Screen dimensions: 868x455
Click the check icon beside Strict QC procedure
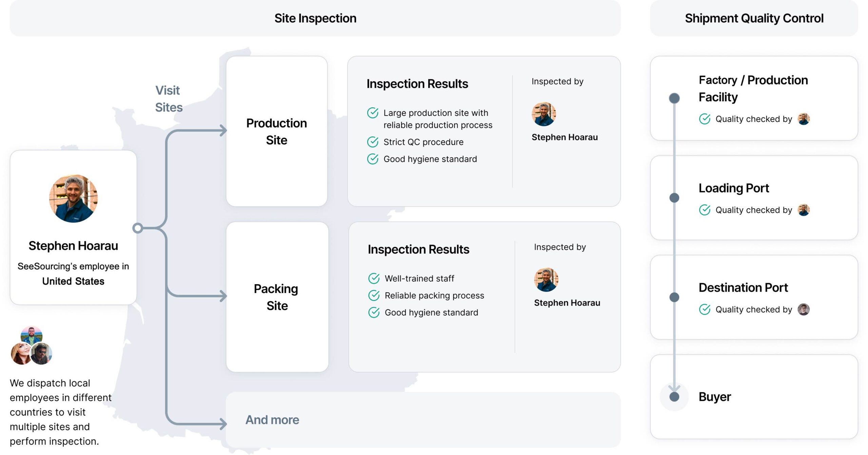click(373, 142)
